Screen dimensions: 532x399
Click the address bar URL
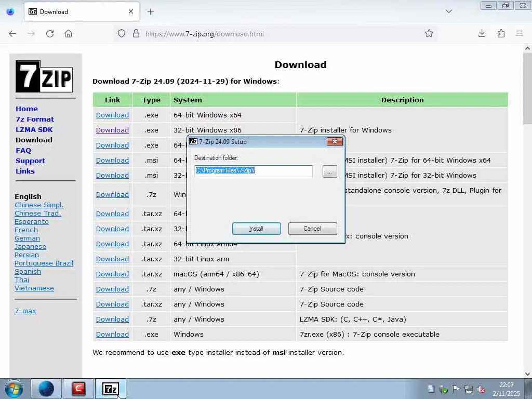click(204, 34)
